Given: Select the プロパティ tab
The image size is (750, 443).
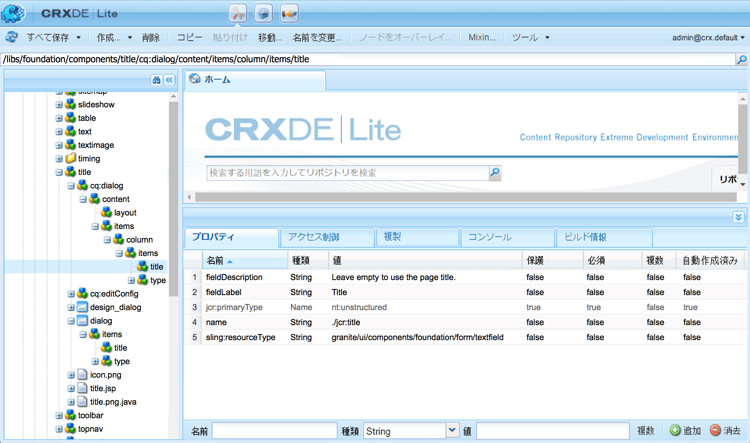Looking at the screenshot, I should pyautogui.click(x=231, y=237).
